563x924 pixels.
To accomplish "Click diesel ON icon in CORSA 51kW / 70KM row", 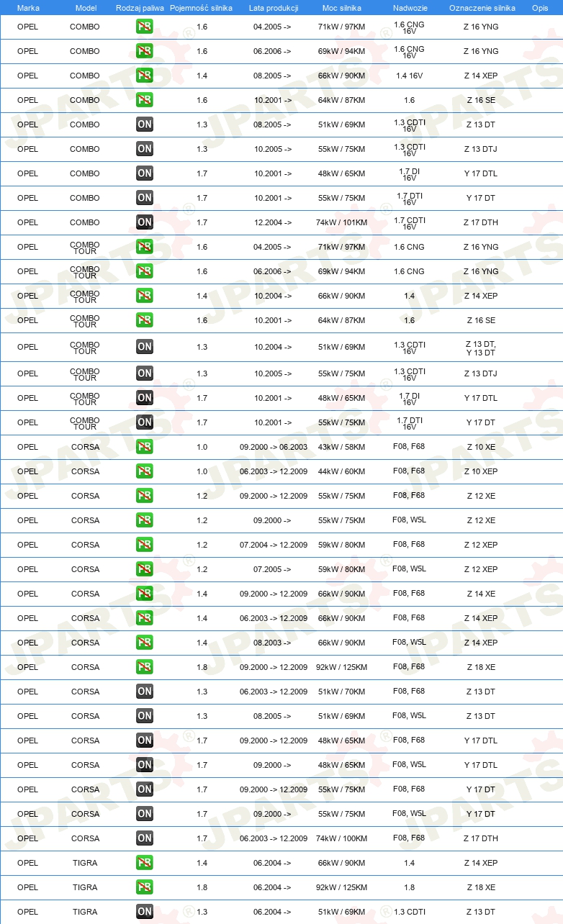I will tap(145, 692).
